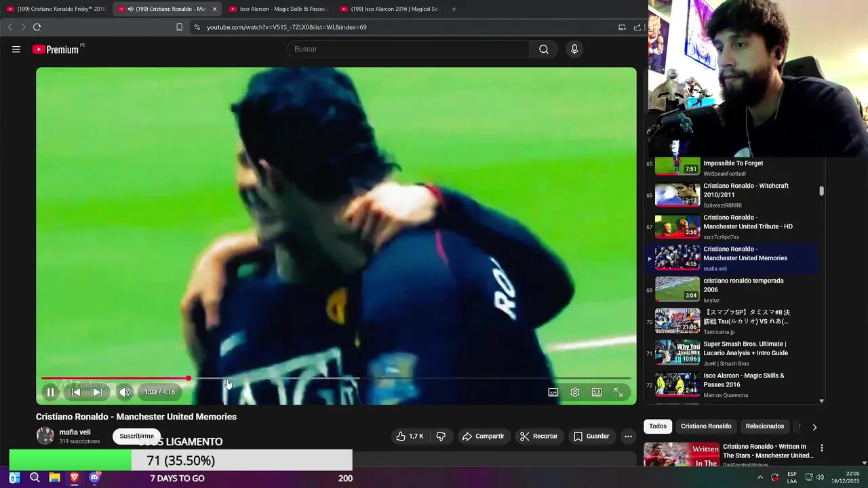Play Impossible To Forget playlist item

(731, 167)
